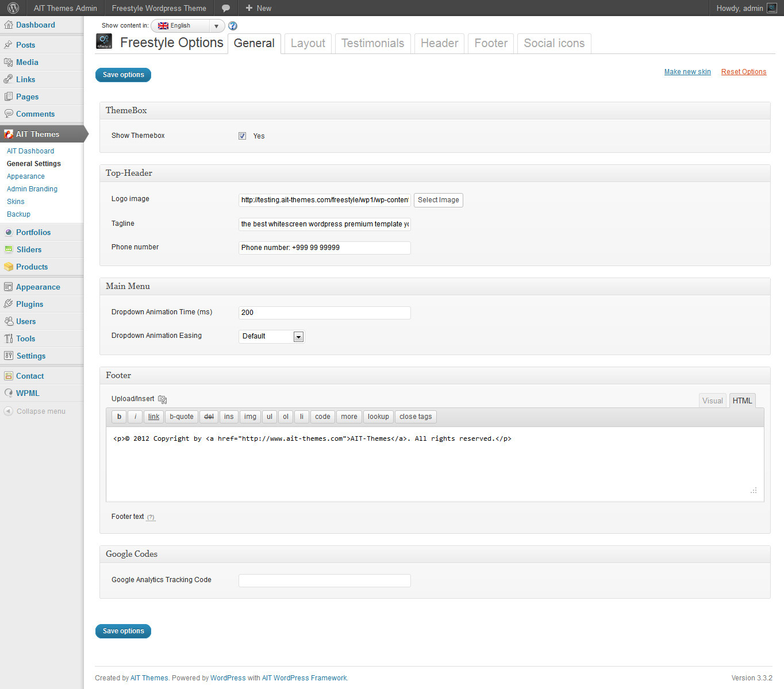Click the Logo image URL field
This screenshot has height=689, width=784.
click(325, 200)
